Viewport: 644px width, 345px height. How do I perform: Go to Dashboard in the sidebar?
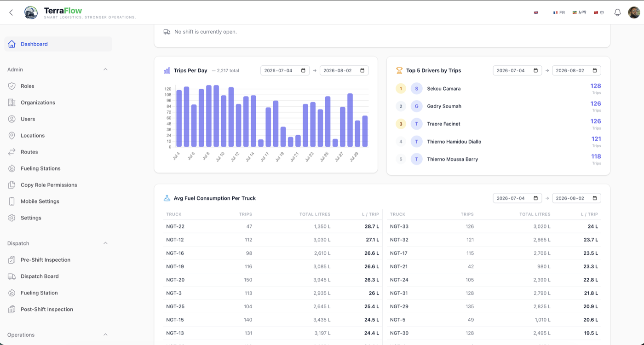click(x=58, y=44)
